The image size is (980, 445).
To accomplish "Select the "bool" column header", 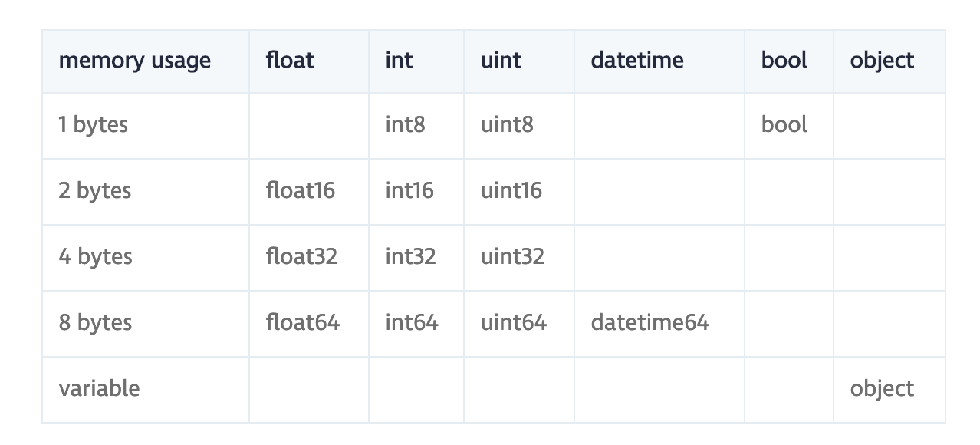I will [x=784, y=61].
